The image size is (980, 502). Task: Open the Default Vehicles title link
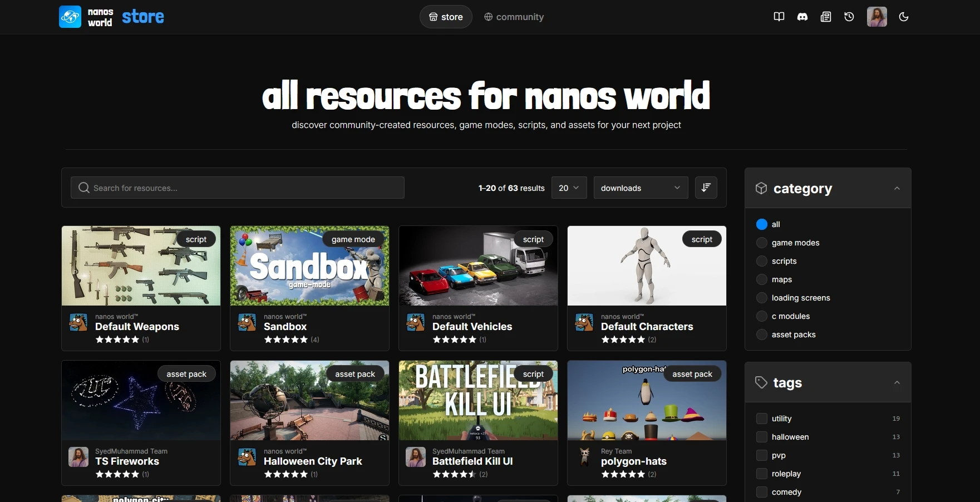[472, 327]
